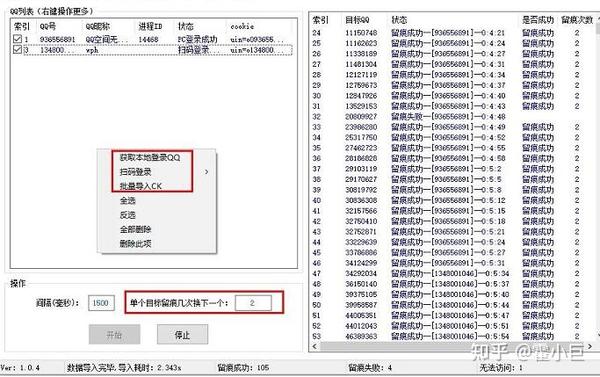This screenshot has height=377, width=600.
Task: Click the 间隔(毫秒) input field
Action: 101,303
